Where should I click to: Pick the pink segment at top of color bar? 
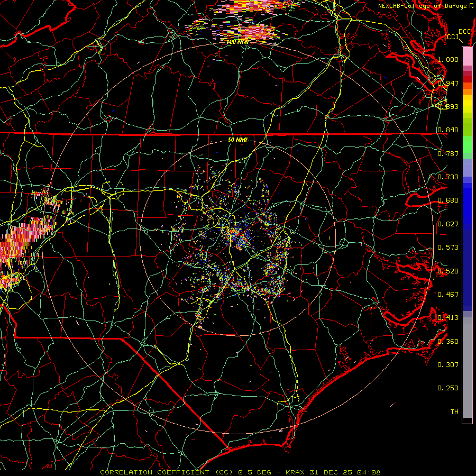click(467, 56)
